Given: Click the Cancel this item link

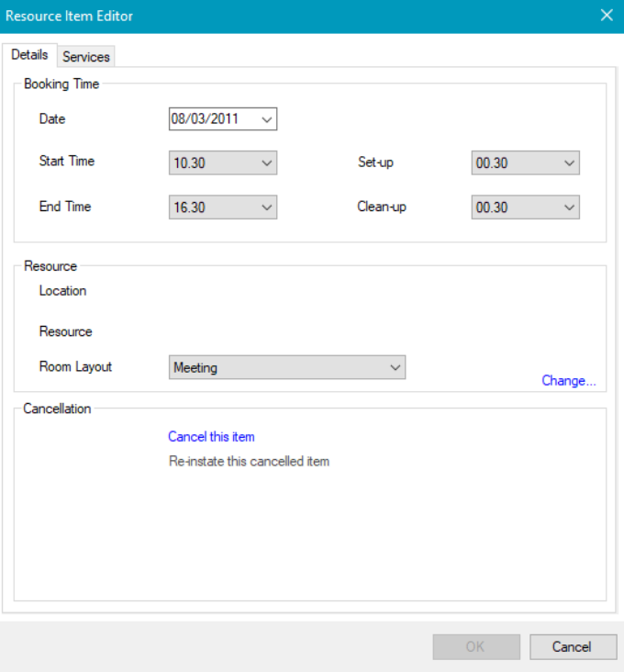Looking at the screenshot, I should click(211, 437).
